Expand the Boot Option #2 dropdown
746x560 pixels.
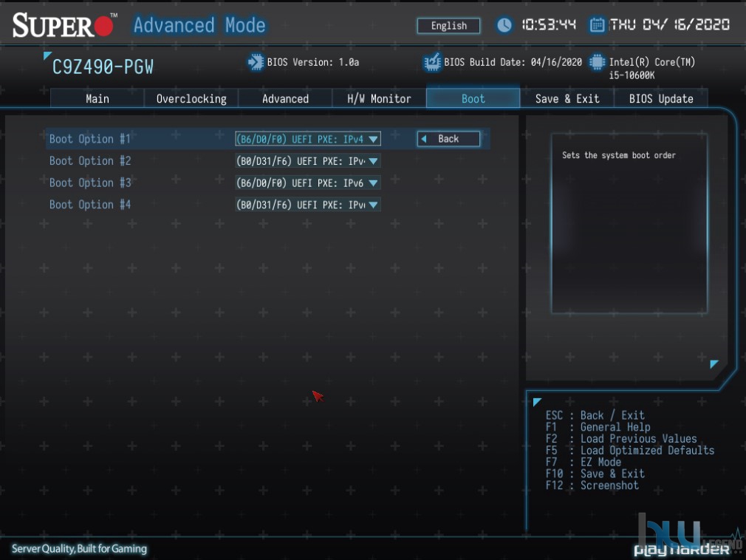click(x=308, y=161)
